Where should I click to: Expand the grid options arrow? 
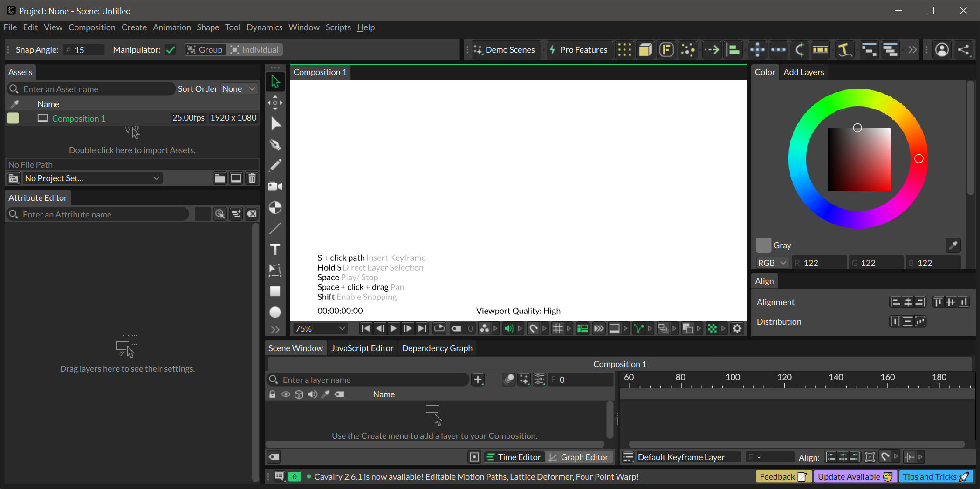(x=569, y=328)
